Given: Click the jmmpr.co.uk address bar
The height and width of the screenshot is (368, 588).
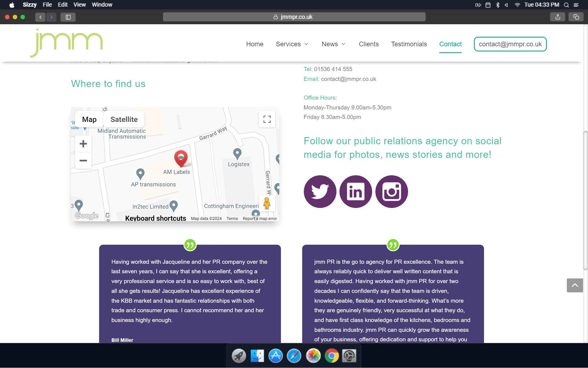Looking at the screenshot, I should coord(294,17).
